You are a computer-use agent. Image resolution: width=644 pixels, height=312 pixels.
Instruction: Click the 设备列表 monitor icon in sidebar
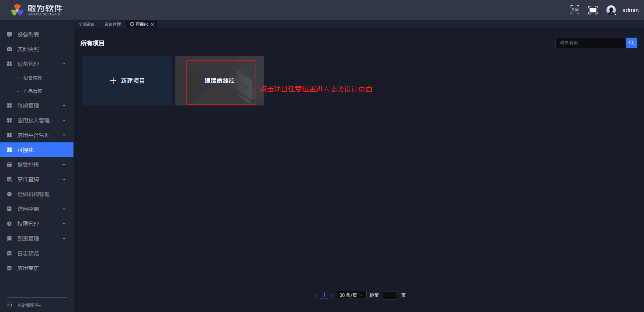pyautogui.click(x=9, y=35)
